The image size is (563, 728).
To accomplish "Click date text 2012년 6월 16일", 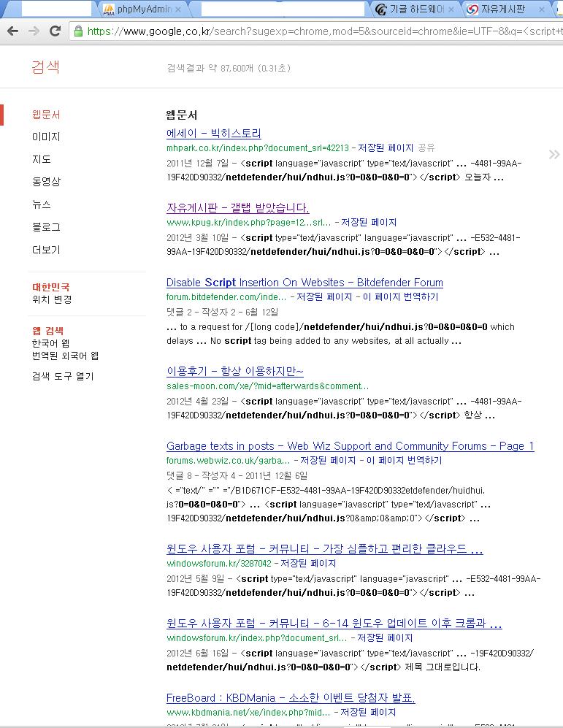I will (197, 653).
